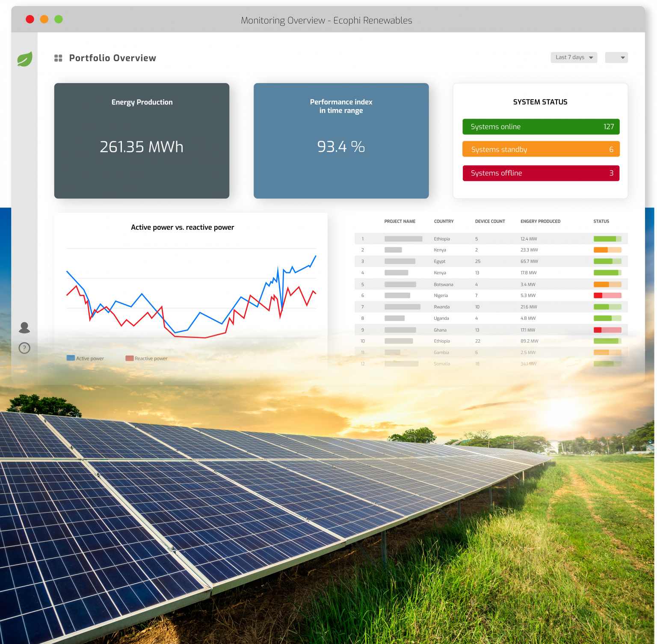Open the unlabeled dropdown at top right
657x644 pixels.
click(x=616, y=57)
